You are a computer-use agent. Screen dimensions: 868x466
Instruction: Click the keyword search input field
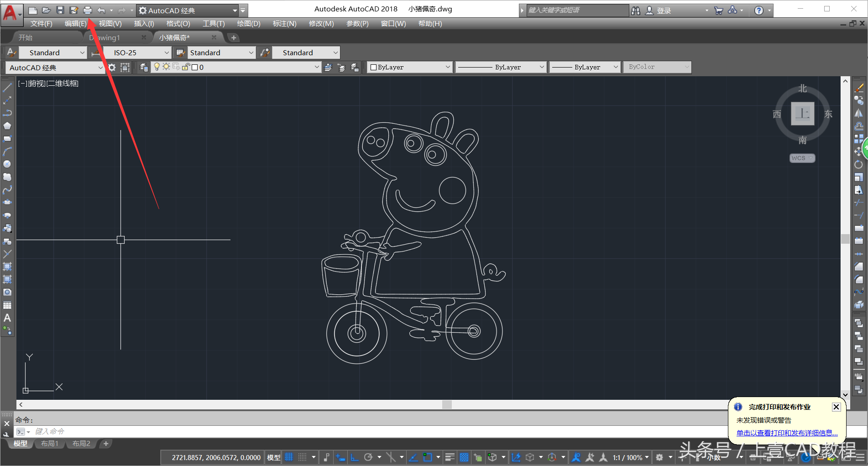(x=577, y=10)
